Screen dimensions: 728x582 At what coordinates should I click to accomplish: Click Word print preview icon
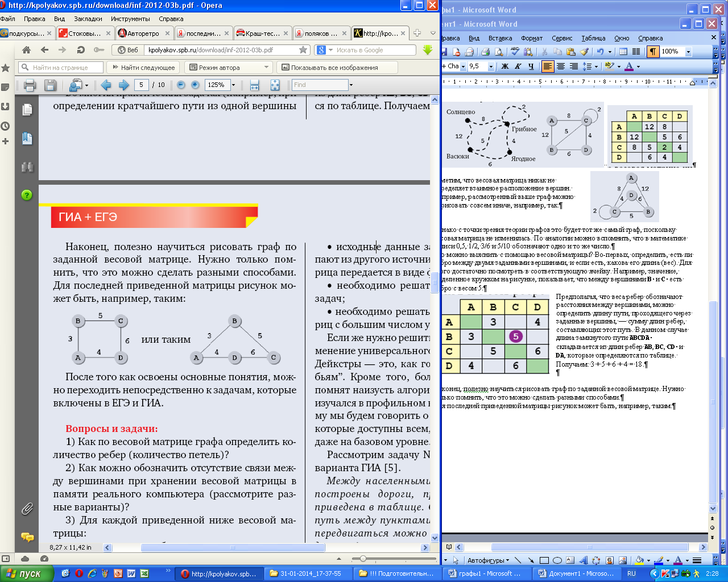(499, 51)
